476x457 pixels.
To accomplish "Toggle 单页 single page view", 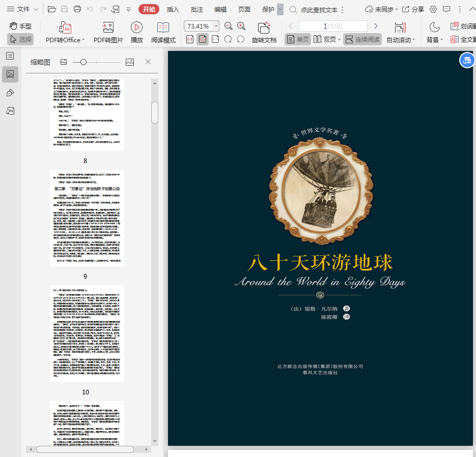I will tap(297, 39).
